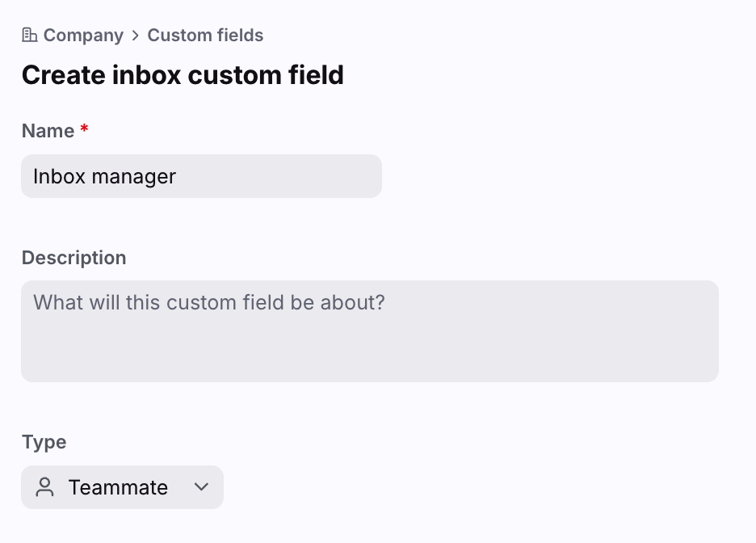Click the Description label
This screenshot has height=543, width=756.
(73, 258)
